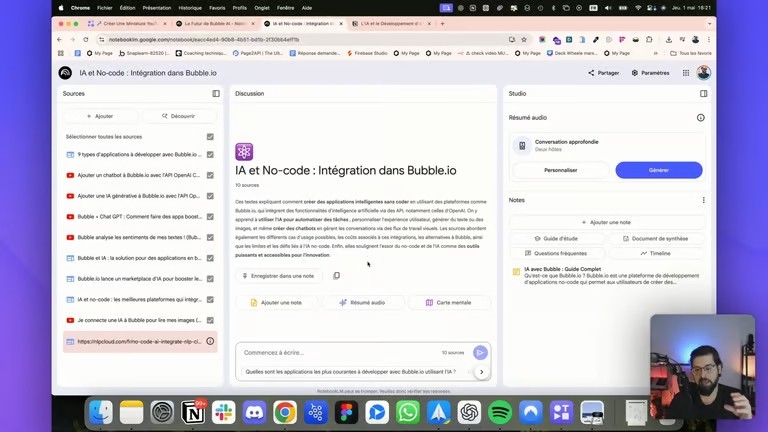Collapse the Sources panel icon
This screenshot has height=432, width=768.
tap(216, 94)
